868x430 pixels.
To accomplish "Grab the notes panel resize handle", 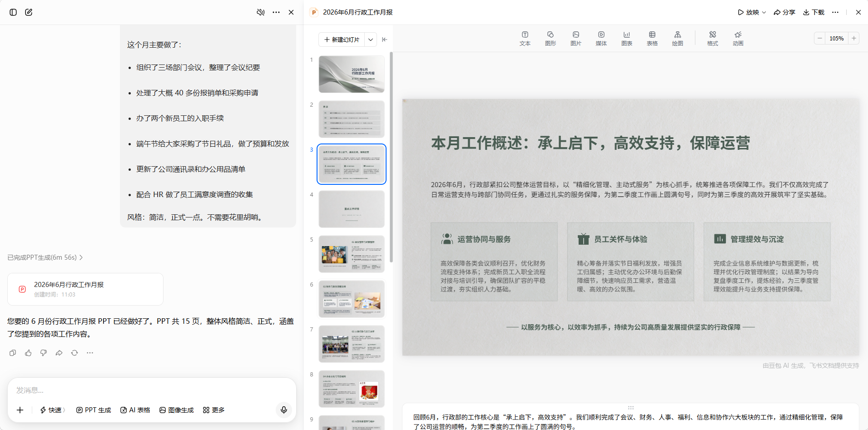I will tap(631, 408).
